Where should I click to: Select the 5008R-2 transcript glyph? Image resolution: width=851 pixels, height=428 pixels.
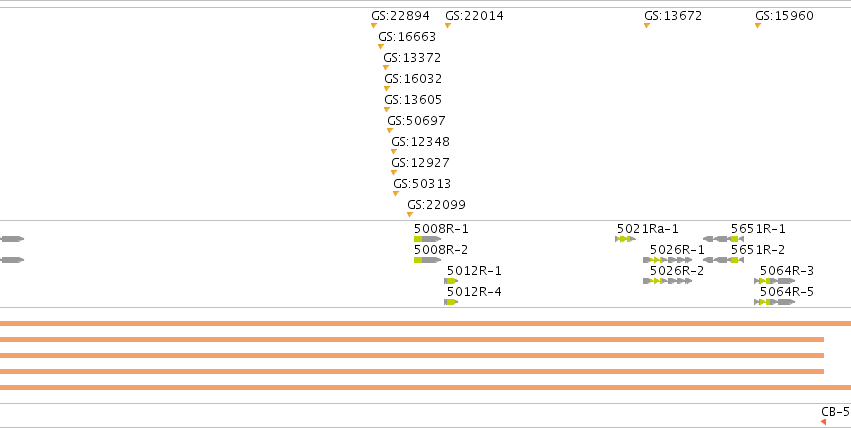[428, 260]
